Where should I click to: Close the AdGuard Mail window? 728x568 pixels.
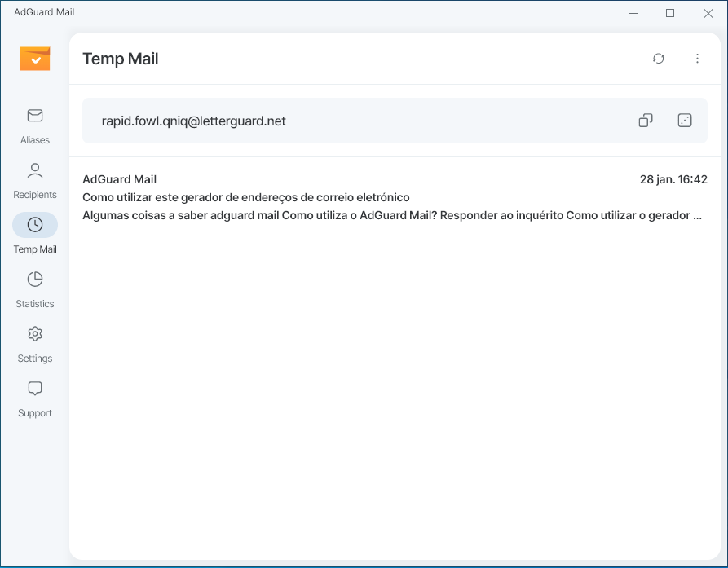pyautogui.click(x=708, y=13)
